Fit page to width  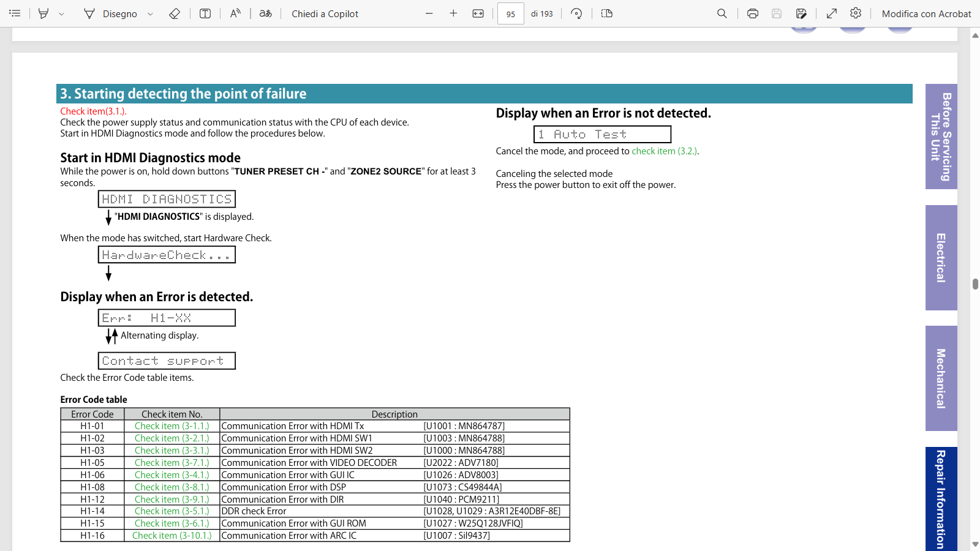(478, 13)
